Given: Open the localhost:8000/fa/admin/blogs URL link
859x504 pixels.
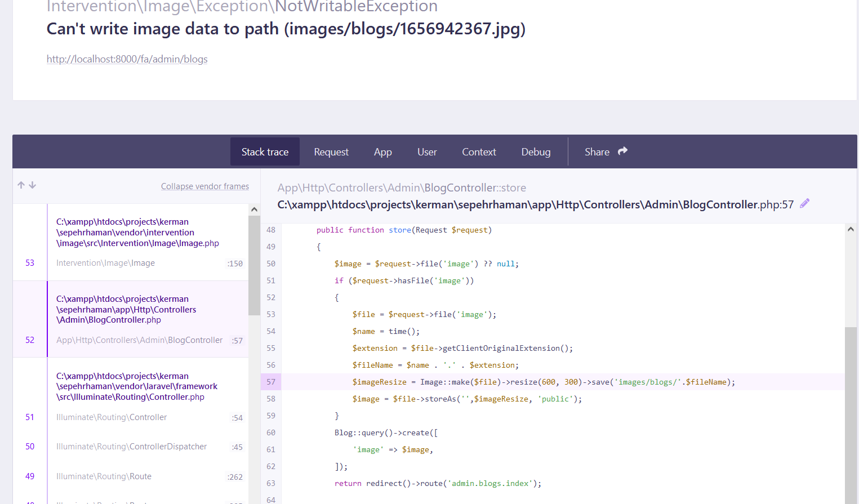Looking at the screenshot, I should (x=127, y=59).
